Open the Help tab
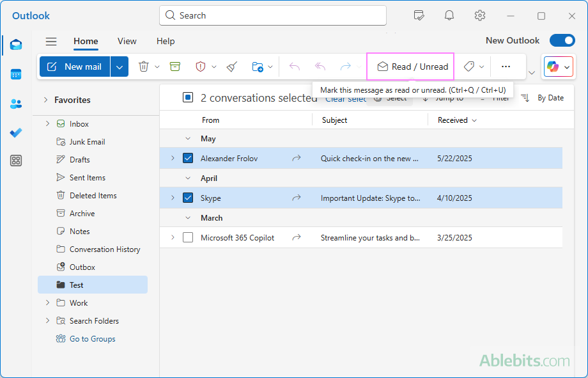Viewport: 588px width, 378px height. pyautogui.click(x=166, y=41)
